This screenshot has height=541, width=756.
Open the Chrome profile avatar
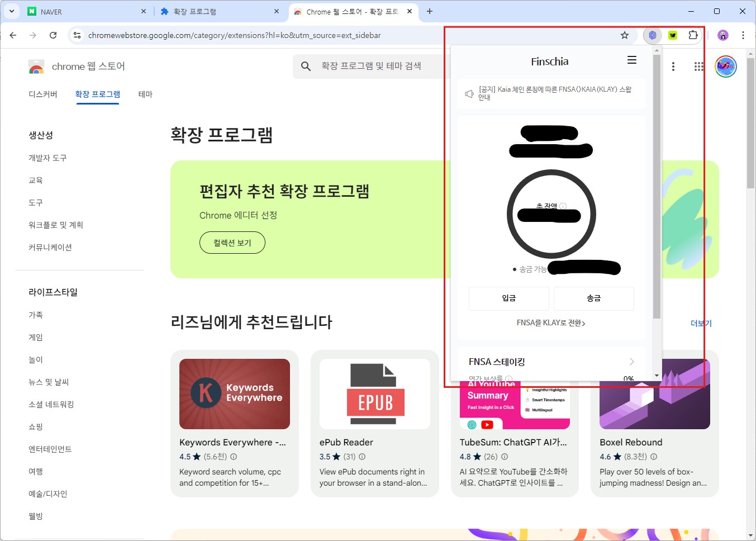click(x=723, y=35)
